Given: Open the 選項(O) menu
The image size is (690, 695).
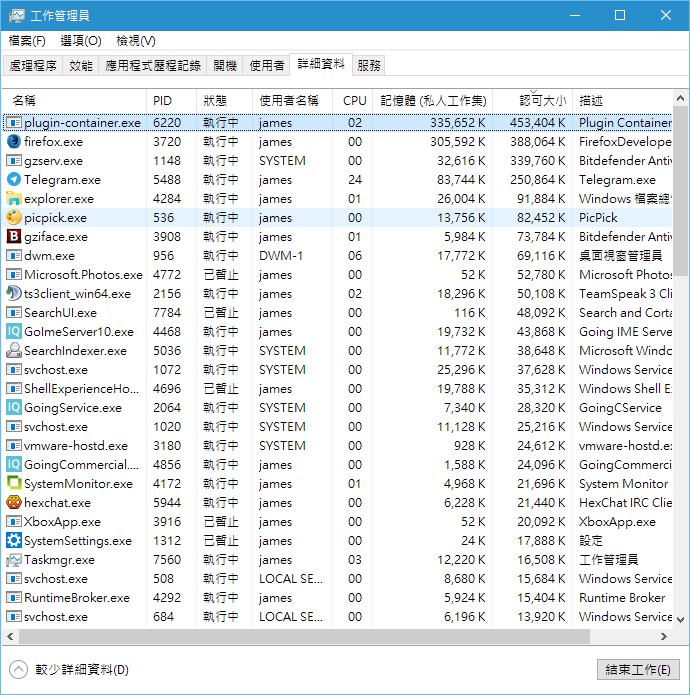Looking at the screenshot, I should 81,41.
